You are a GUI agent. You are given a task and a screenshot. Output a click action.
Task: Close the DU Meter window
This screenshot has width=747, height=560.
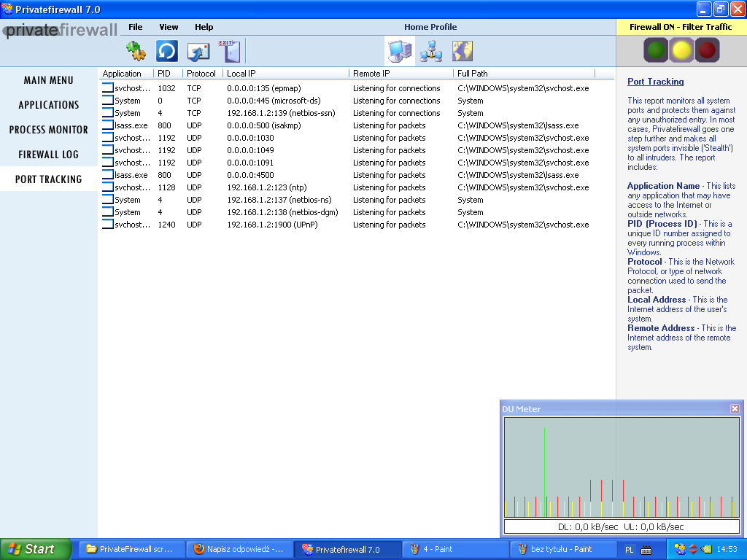coord(735,408)
